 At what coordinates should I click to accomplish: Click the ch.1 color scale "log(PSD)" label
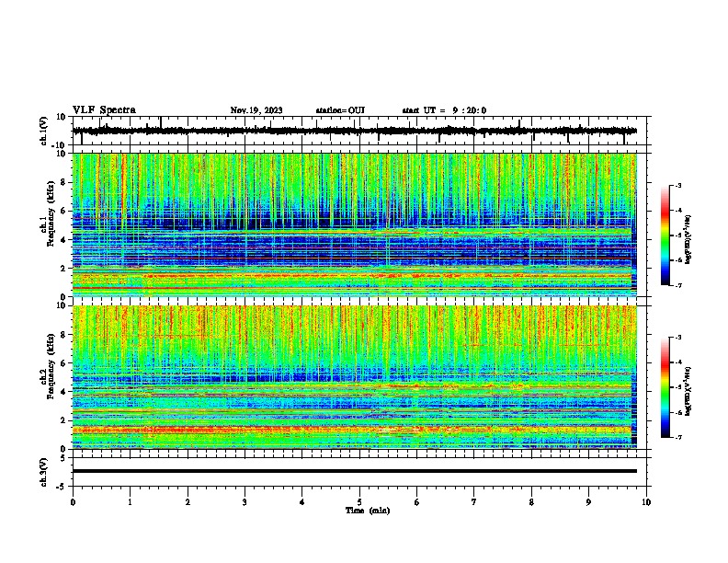click(688, 240)
